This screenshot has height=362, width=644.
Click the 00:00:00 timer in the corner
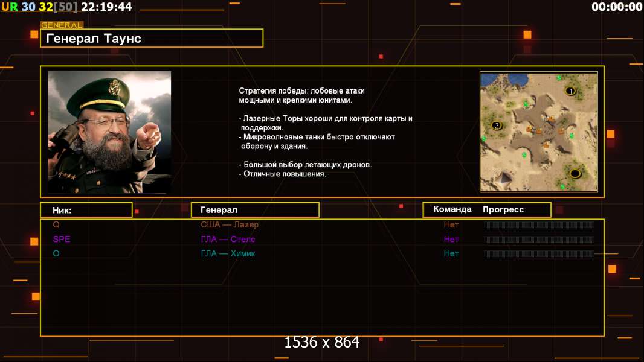pos(616,7)
